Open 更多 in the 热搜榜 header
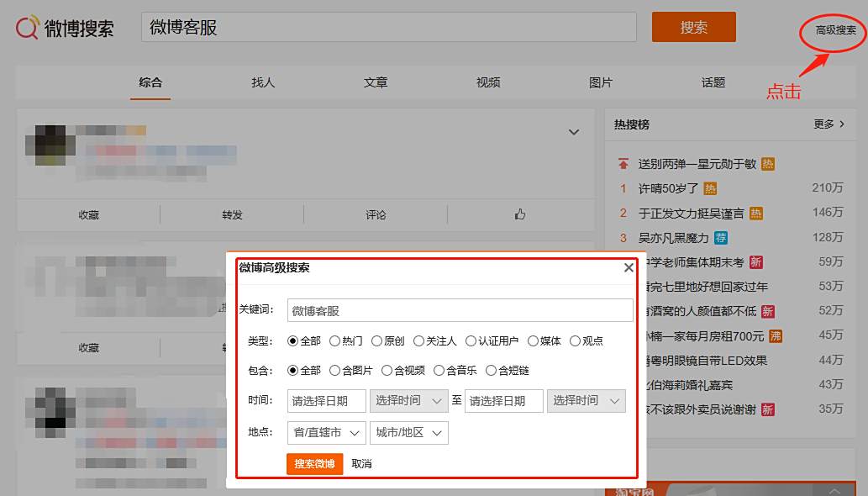Image resolution: width=868 pixels, height=496 pixels. pyautogui.click(x=829, y=124)
